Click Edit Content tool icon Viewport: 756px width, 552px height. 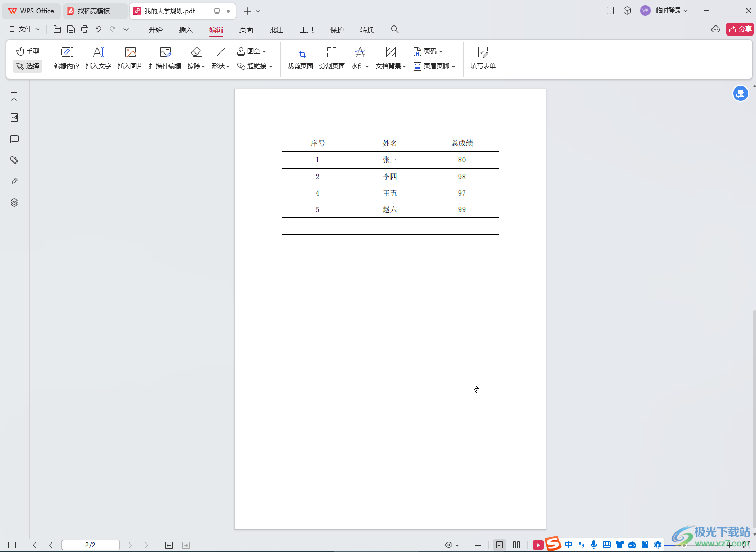point(67,52)
